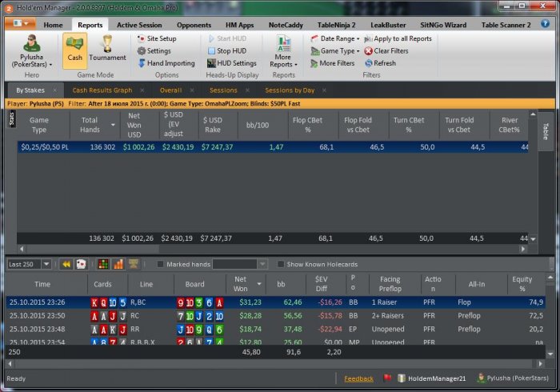Close the Cash Results Graph tab

142,90
